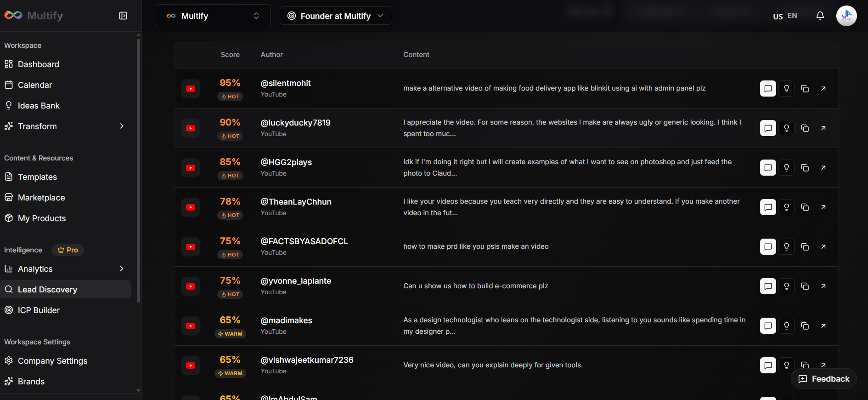The width and height of the screenshot is (868, 400).
Task: Open Company Settings
Action: tap(52, 361)
